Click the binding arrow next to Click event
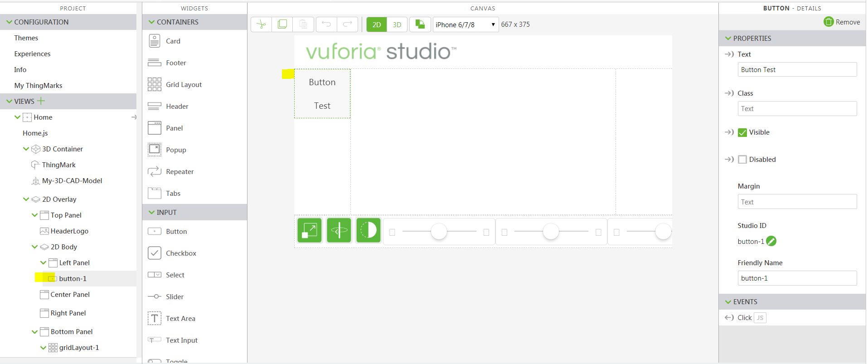This screenshot has height=364, width=868. [x=729, y=318]
